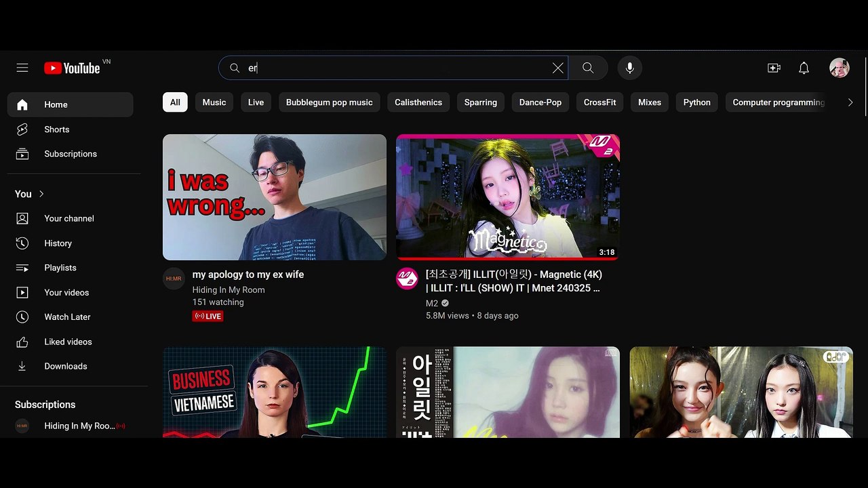Open the Create video menu icon

[x=774, y=68]
